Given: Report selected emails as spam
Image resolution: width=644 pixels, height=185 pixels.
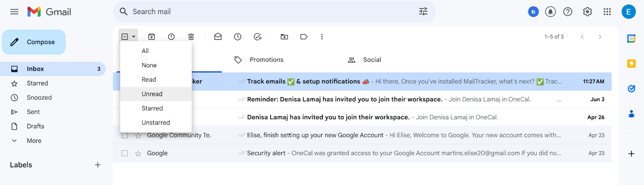Looking at the screenshot, I should point(171,37).
